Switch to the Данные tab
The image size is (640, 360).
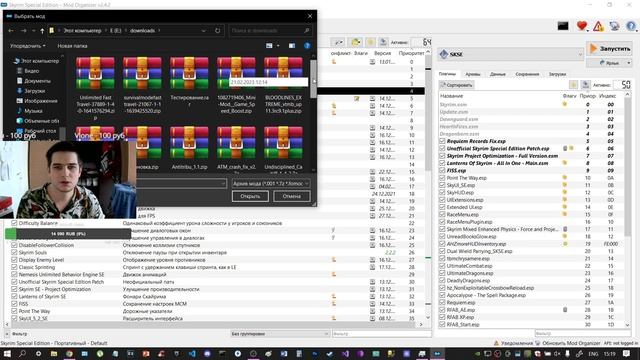pos(498,74)
